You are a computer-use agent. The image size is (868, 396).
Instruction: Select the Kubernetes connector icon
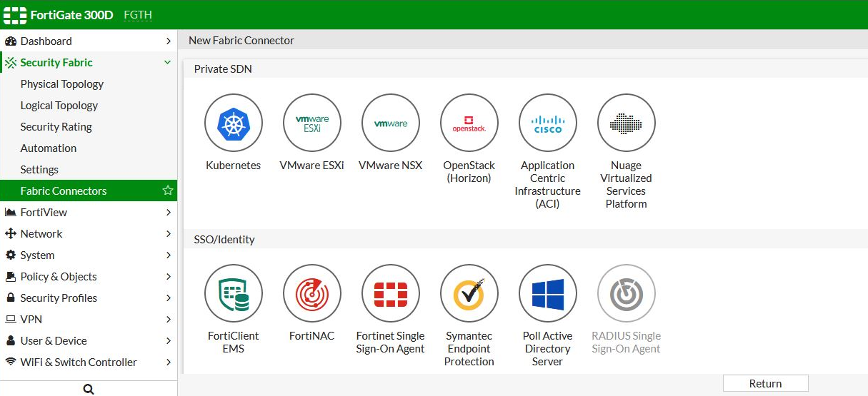(x=234, y=123)
